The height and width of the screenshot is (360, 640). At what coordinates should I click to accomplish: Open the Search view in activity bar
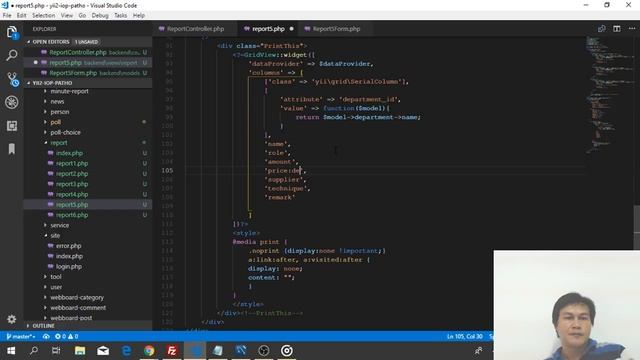[x=12, y=55]
